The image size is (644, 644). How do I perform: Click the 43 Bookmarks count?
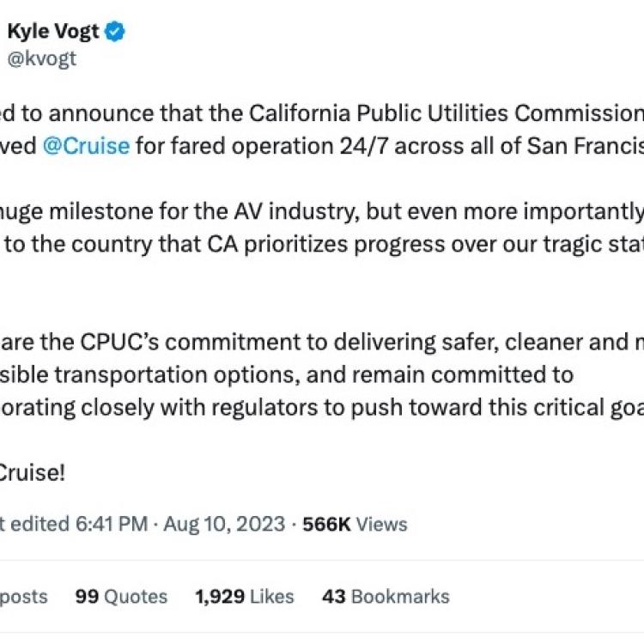click(x=386, y=597)
